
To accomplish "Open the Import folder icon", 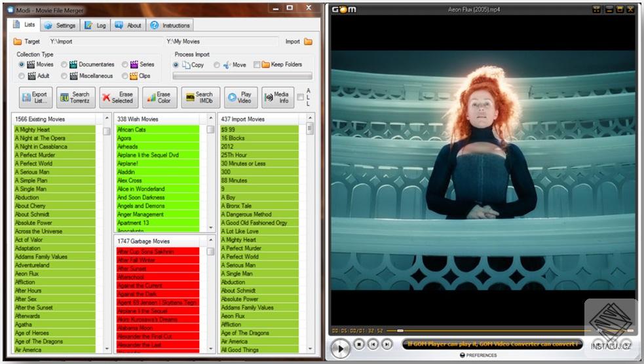I will click(308, 41).
